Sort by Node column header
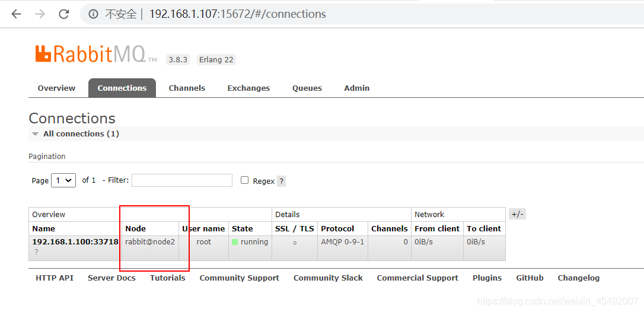The height and width of the screenshot is (312, 644). [136, 228]
